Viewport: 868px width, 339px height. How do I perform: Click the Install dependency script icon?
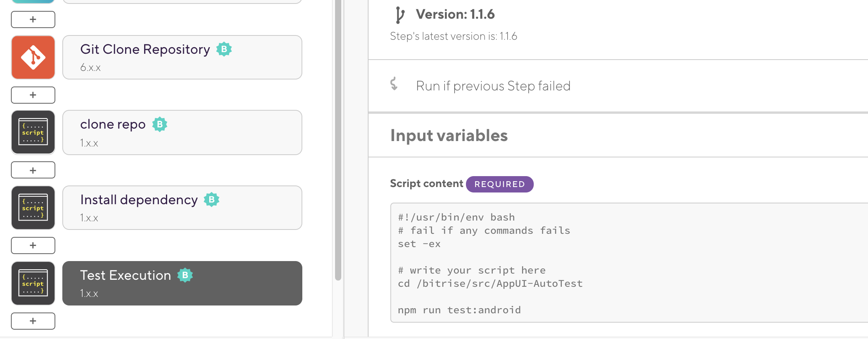point(33,208)
